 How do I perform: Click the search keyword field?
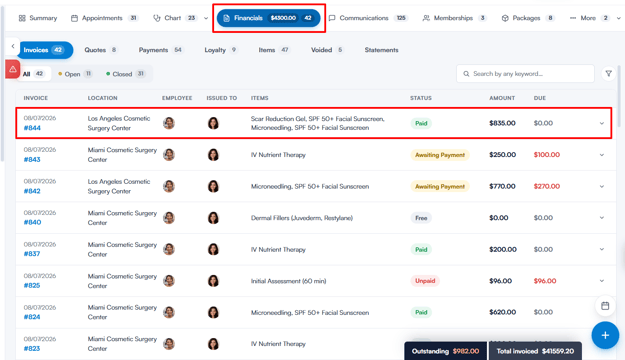525,74
